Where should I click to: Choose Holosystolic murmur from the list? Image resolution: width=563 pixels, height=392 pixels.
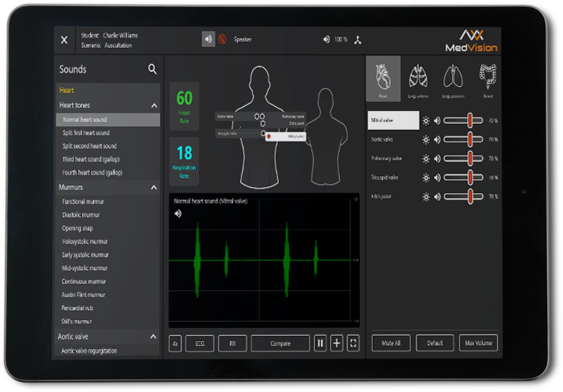85,242
